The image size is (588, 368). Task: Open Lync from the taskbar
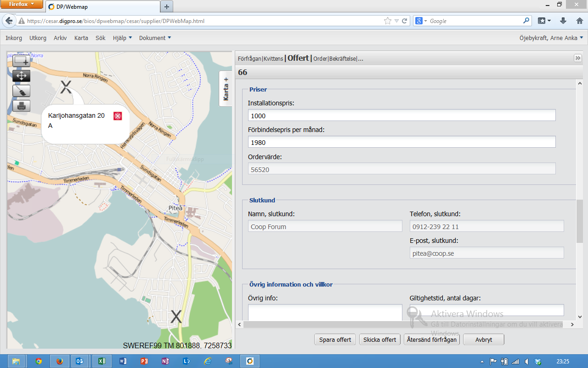pyautogui.click(x=186, y=361)
